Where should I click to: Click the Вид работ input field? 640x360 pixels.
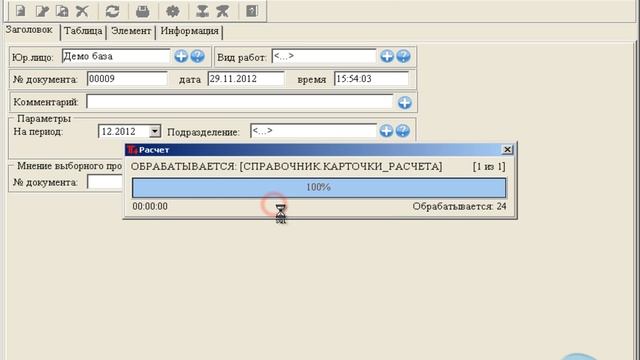(324, 56)
